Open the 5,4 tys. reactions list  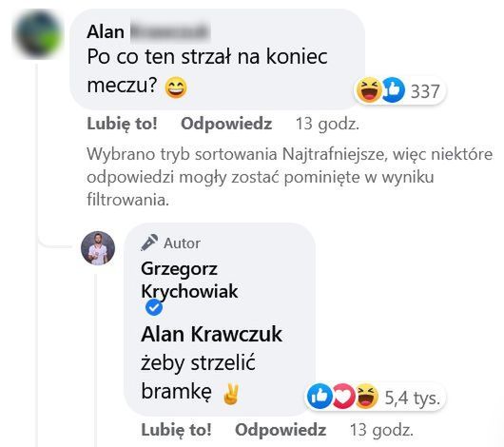click(412, 398)
